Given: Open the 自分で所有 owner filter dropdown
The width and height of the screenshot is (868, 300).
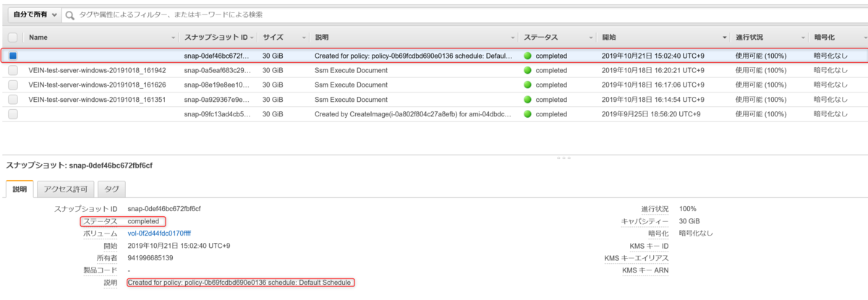Looking at the screenshot, I should click(x=34, y=14).
